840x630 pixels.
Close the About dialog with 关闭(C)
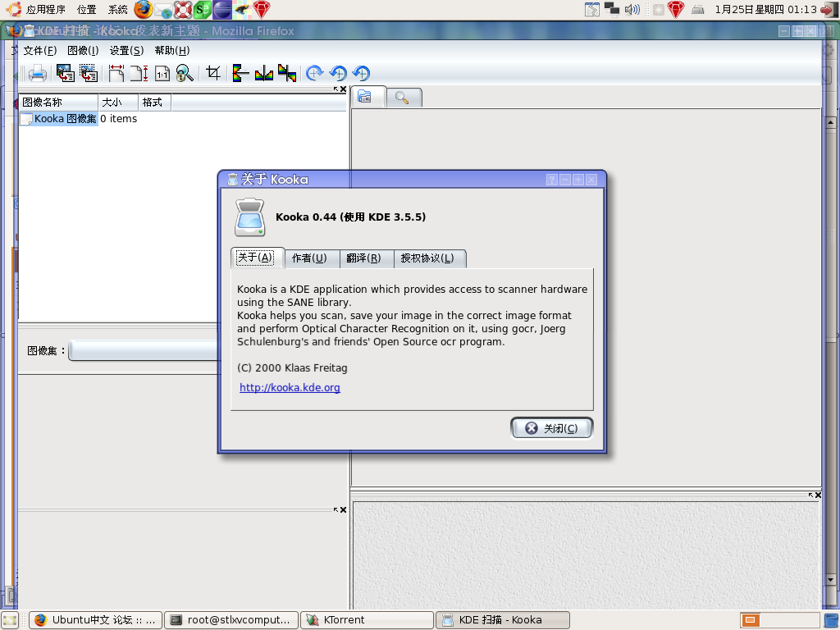[552, 428]
